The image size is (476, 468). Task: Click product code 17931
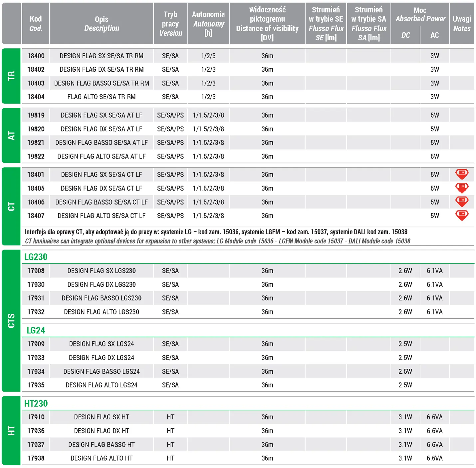[x=36, y=298]
